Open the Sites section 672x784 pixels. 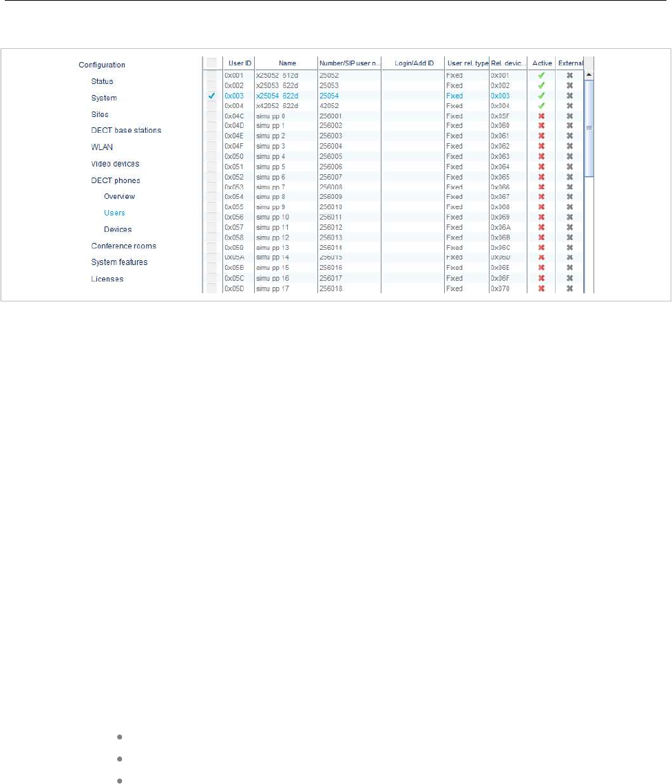[x=100, y=114]
